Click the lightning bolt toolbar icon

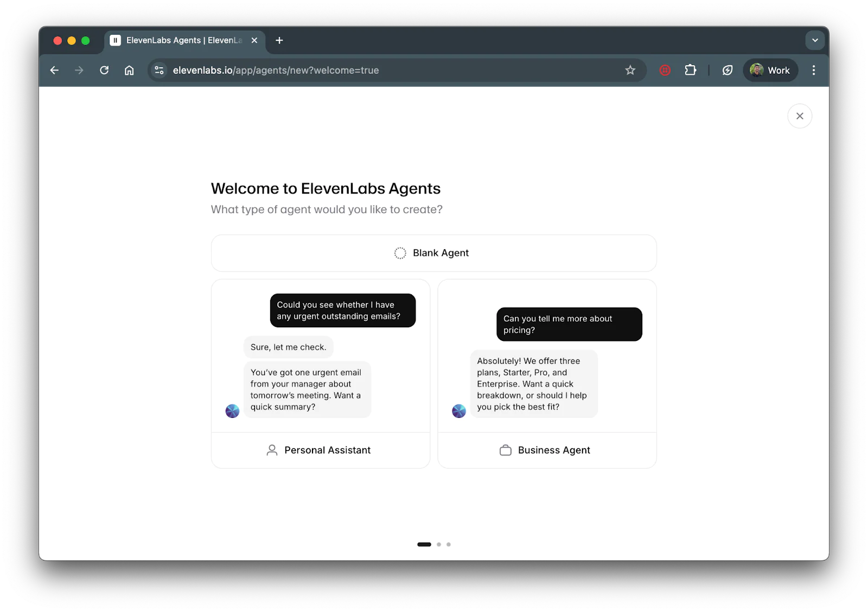[x=727, y=70]
